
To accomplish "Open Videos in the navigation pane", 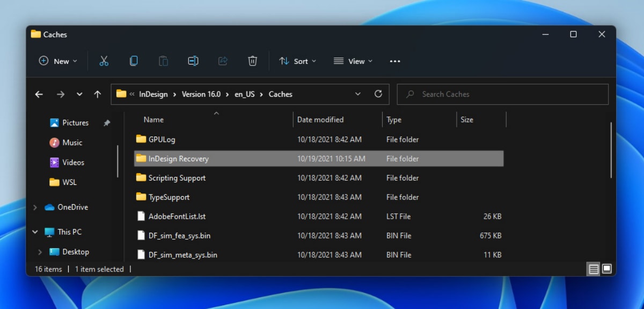I will pyautogui.click(x=74, y=162).
